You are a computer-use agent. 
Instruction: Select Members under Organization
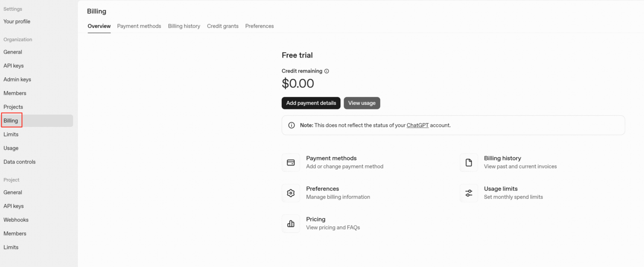(x=15, y=93)
